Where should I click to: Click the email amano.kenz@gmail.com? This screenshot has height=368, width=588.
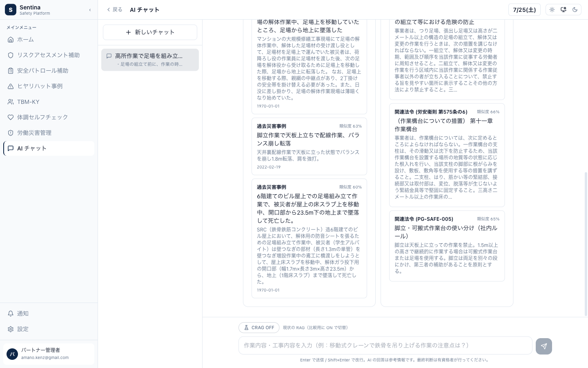click(45, 358)
